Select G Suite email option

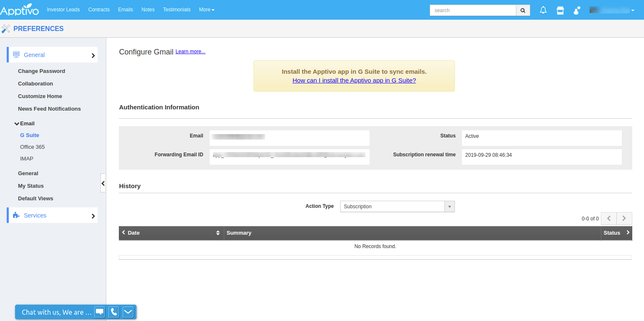pyautogui.click(x=30, y=135)
